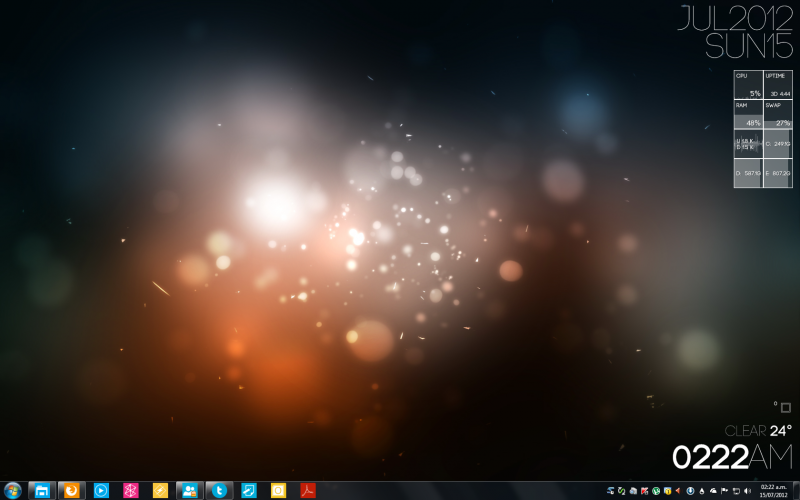Click the SUN15 day text widget

pos(749,46)
